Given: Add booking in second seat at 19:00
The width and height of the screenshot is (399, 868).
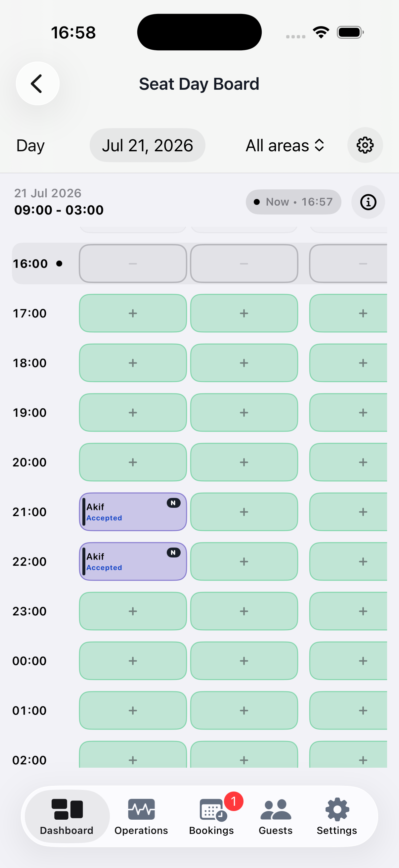Looking at the screenshot, I should (244, 412).
